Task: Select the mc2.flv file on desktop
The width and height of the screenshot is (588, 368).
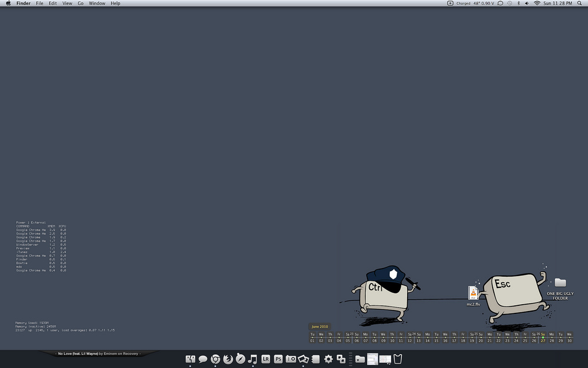Action: (x=473, y=296)
